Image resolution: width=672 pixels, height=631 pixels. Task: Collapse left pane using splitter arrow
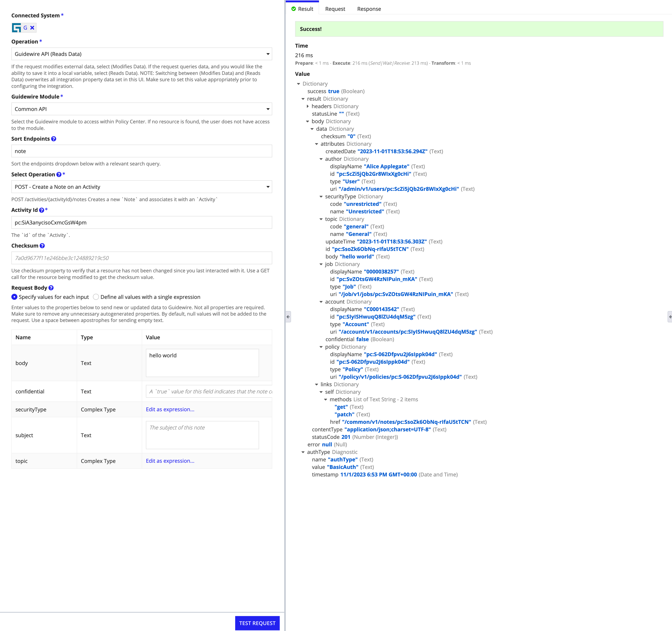tap(288, 317)
